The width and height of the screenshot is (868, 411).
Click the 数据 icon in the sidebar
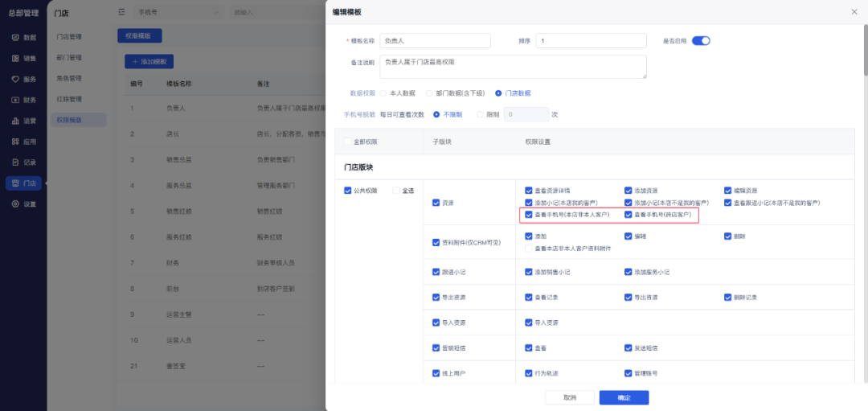16,38
